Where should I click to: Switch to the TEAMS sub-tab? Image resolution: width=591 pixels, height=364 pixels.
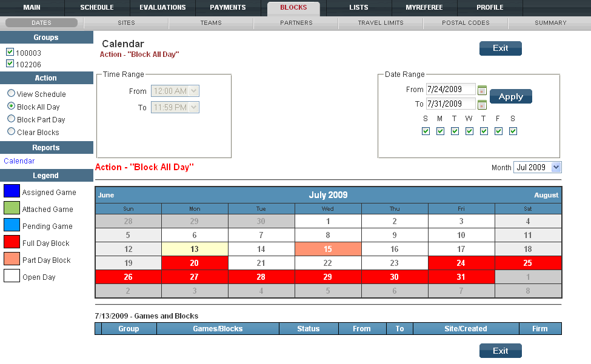211,23
